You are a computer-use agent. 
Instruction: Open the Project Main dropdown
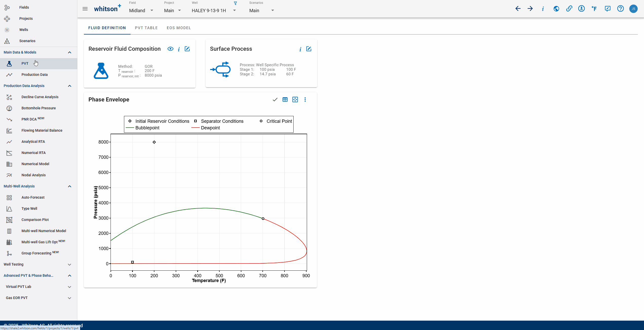coord(172,10)
